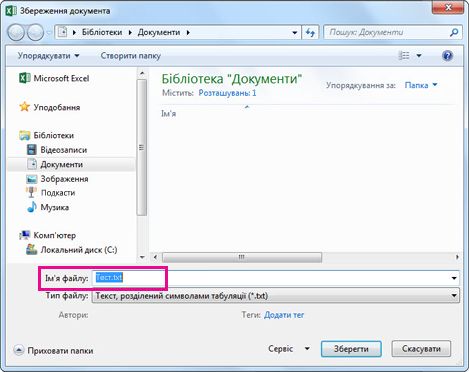
Task: Click the Forward navigation arrow button
Action: click(35, 33)
